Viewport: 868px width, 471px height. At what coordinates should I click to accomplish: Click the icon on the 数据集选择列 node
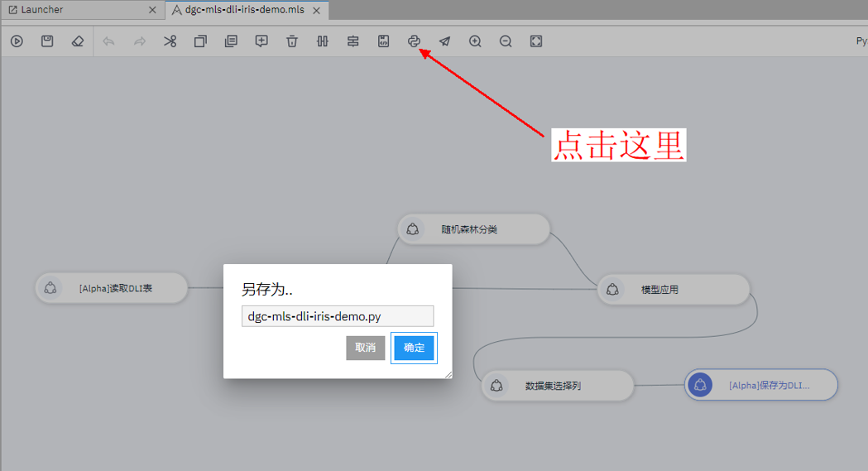coord(496,385)
